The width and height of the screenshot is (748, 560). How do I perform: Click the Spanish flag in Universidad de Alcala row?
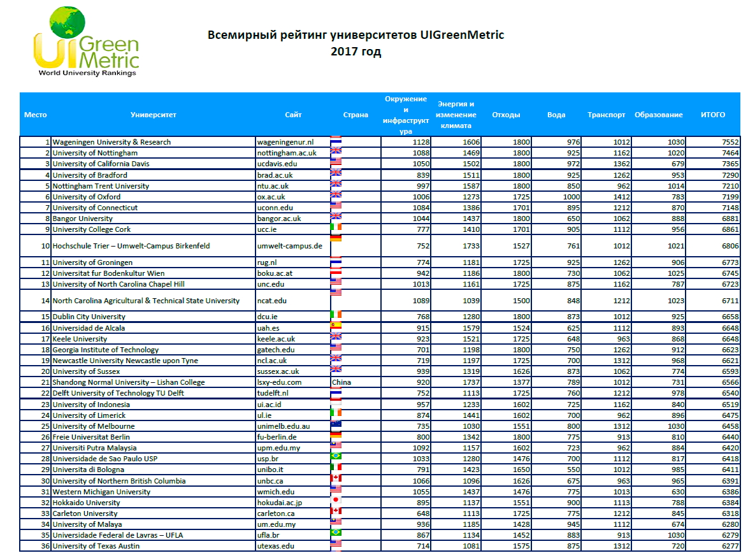coord(336,326)
